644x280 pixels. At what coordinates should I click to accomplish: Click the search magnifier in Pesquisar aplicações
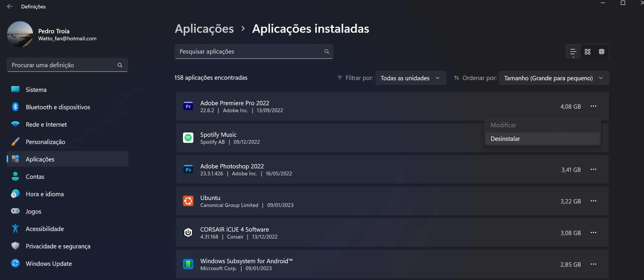point(327,52)
